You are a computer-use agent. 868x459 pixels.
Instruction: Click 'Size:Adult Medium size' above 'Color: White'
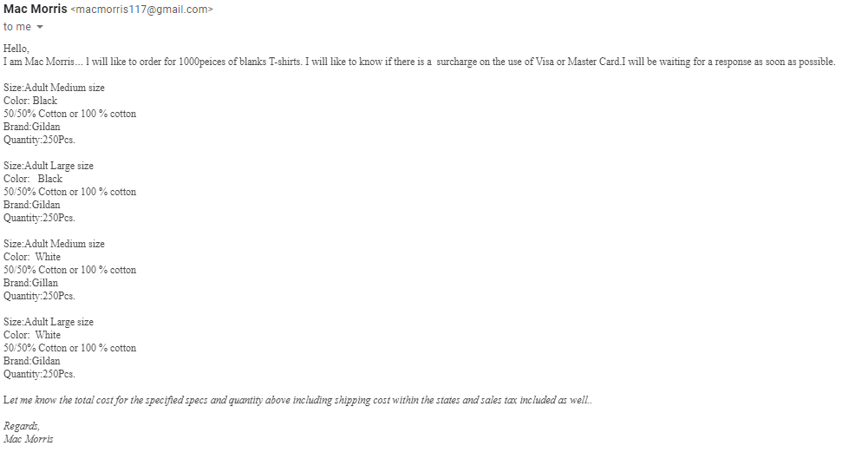pyautogui.click(x=54, y=244)
